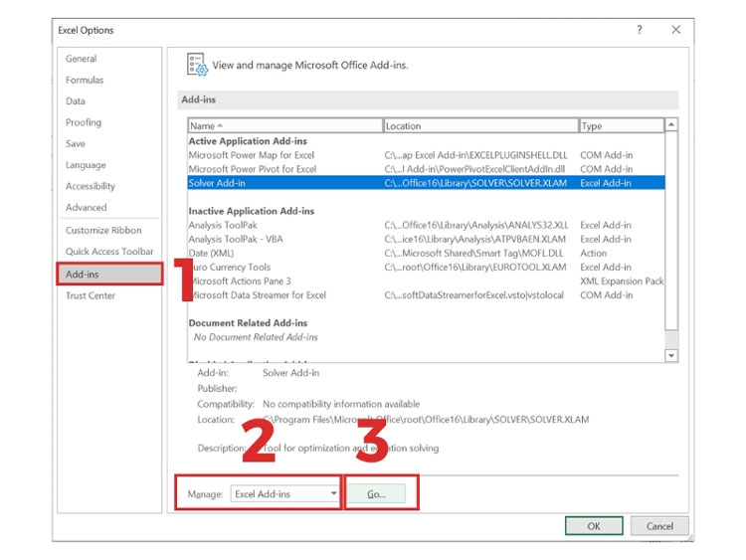The width and height of the screenshot is (746, 560).
Task: Select the Data category
Action: click(x=76, y=100)
